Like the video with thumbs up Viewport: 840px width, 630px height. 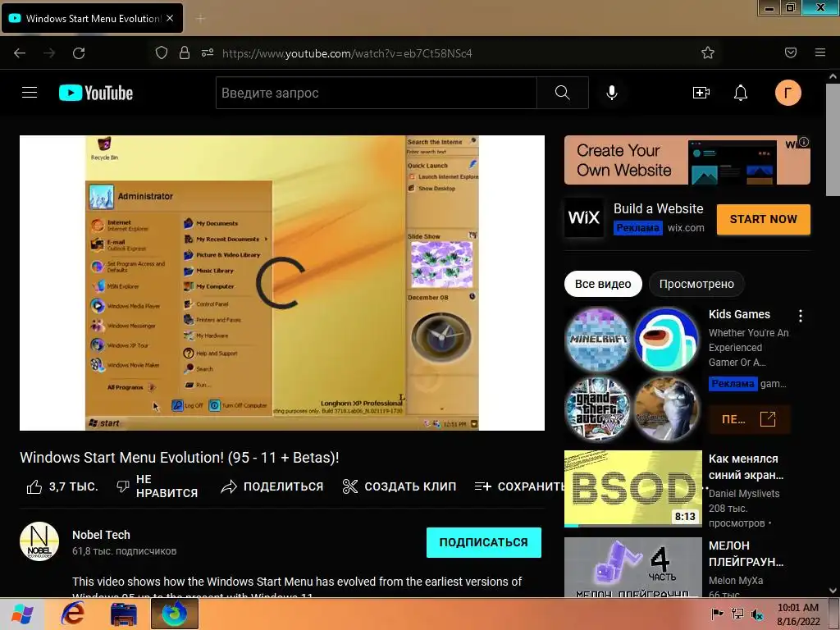tap(62, 486)
